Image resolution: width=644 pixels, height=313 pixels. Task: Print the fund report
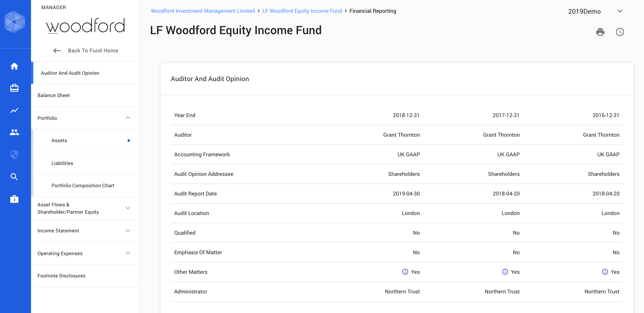pos(600,32)
